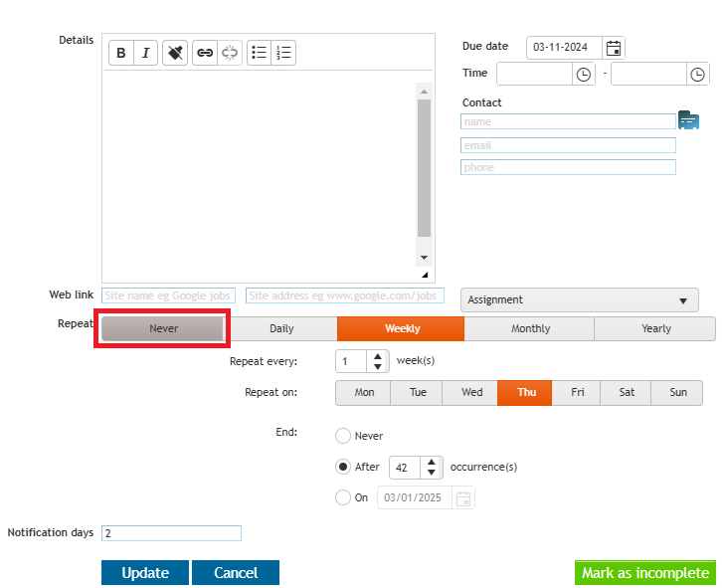Insert a hyperlink using the link icon
722x588 pixels.
pos(205,53)
